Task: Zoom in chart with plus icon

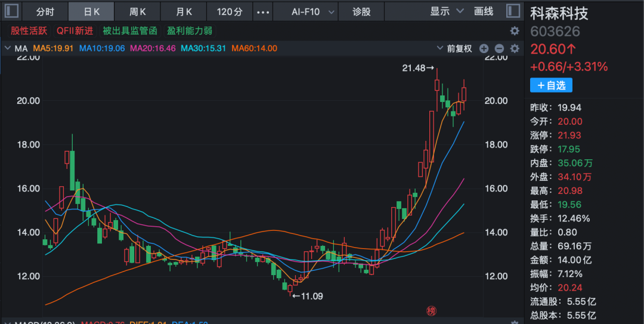Action: tap(484, 49)
